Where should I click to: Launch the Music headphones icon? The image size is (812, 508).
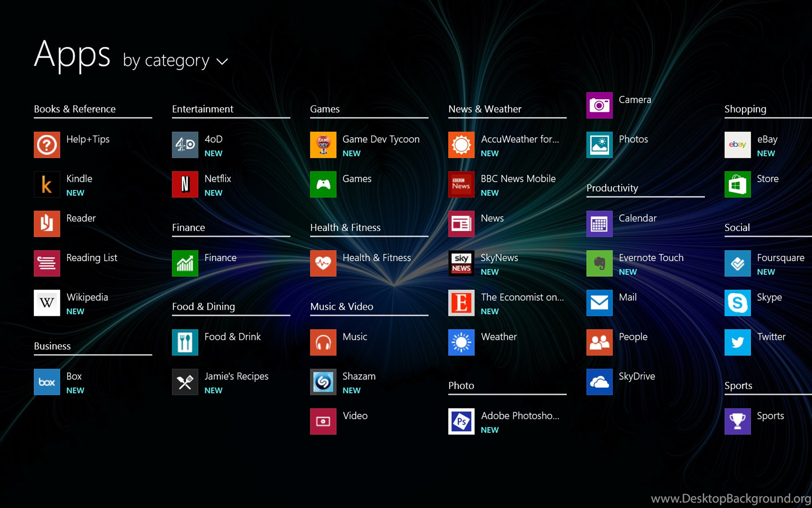click(323, 342)
